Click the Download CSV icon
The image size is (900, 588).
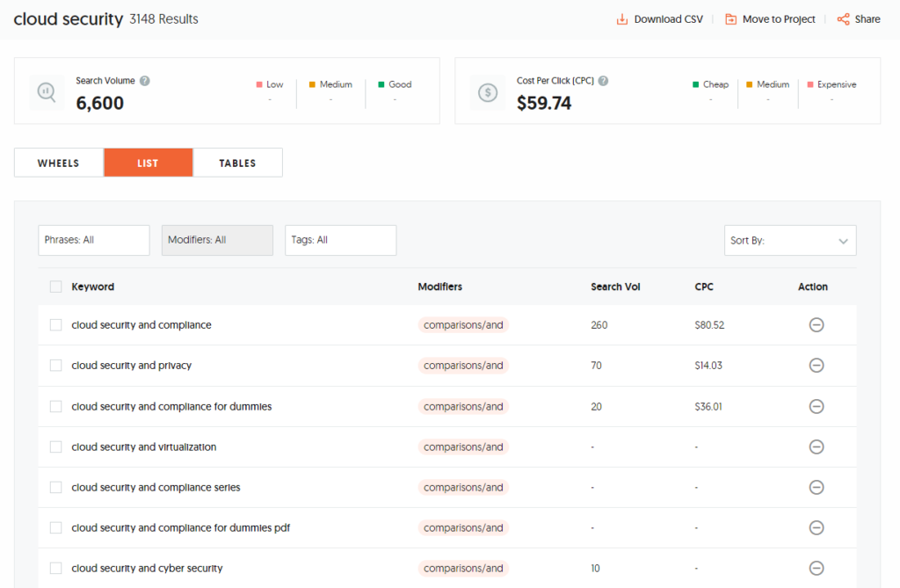tap(621, 18)
